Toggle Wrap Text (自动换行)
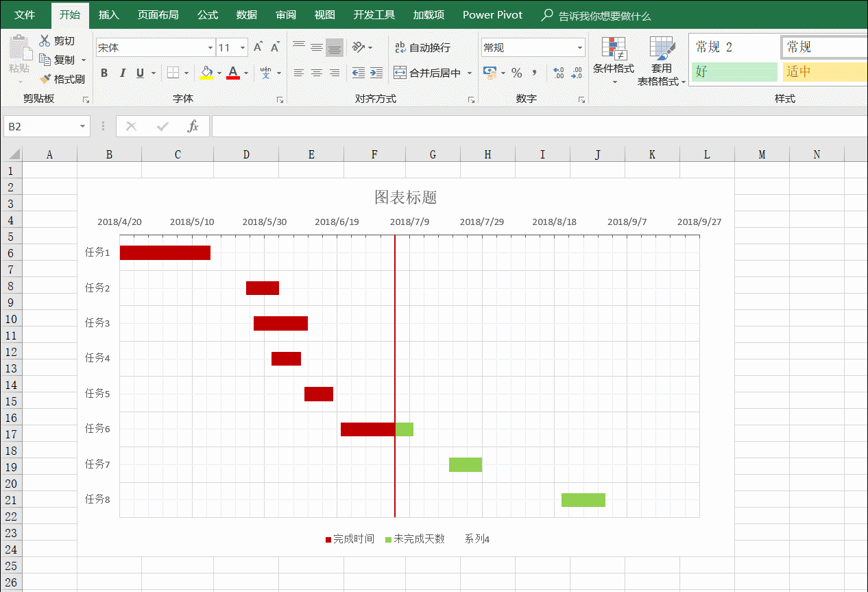 tap(422, 47)
